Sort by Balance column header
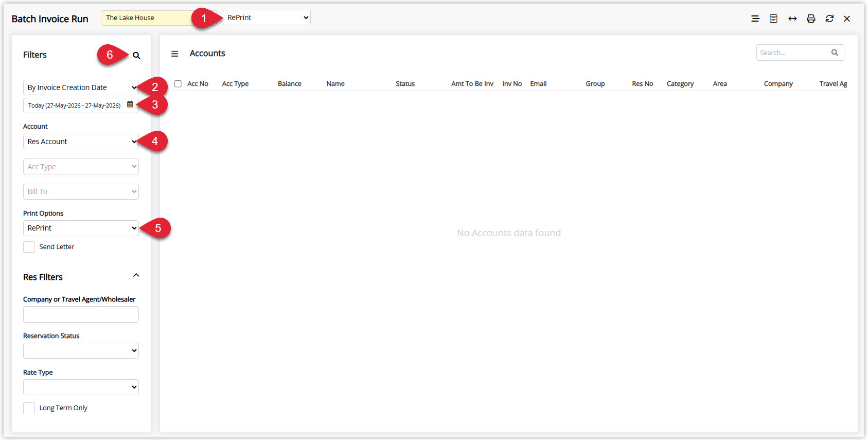Viewport: 868px width, 441px height. pos(290,84)
